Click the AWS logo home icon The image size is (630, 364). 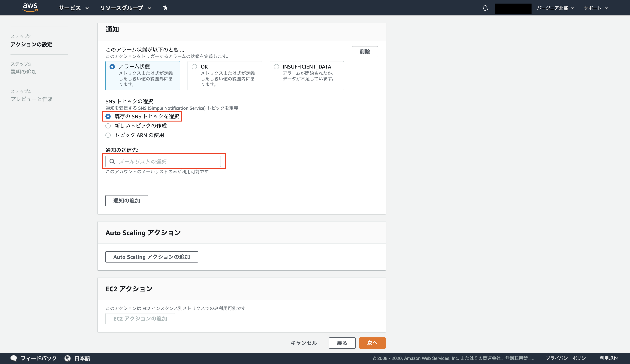click(30, 7)
